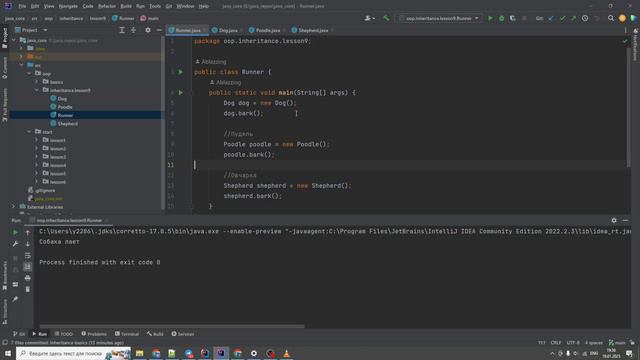Screen dimensions: 640x360
Task: Build the project with the hammer icon
Action: pos(386,18)
